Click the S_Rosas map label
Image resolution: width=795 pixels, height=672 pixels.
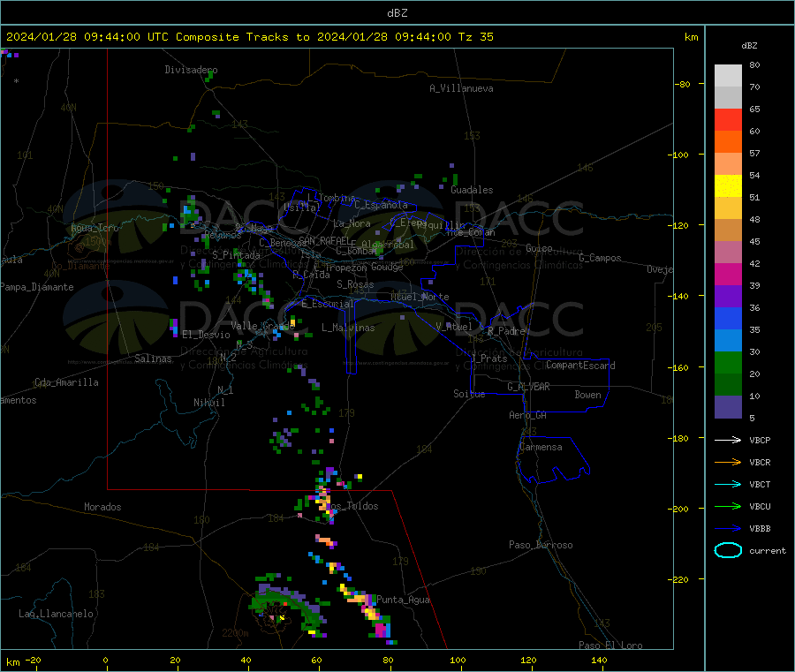coord(355,284)
